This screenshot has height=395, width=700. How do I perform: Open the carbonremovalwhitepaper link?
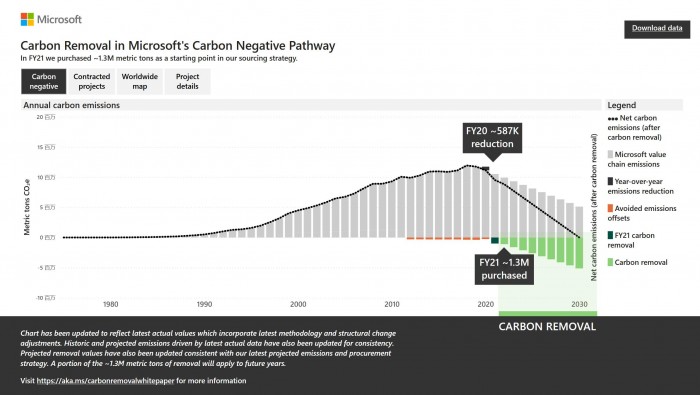[x=105, y=381]
